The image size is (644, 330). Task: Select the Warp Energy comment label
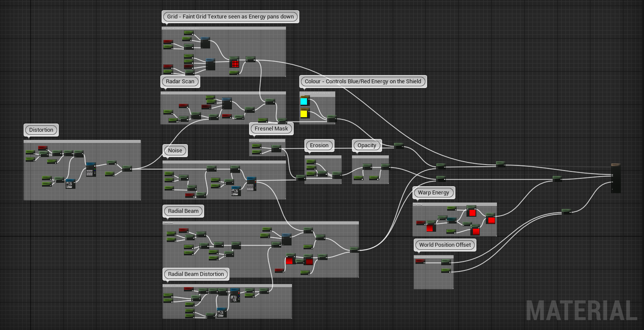pyautogui.click(x=433, y=193)
